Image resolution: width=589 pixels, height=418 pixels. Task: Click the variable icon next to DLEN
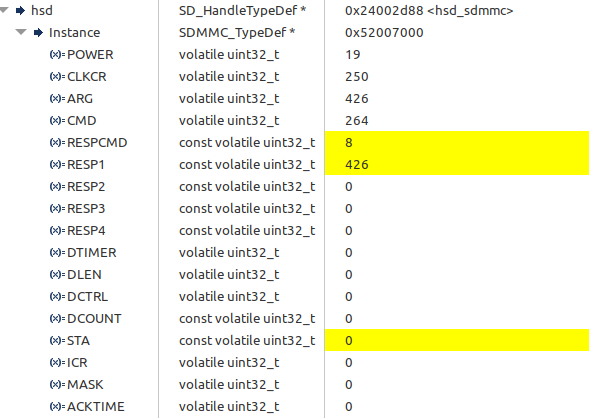57,275
